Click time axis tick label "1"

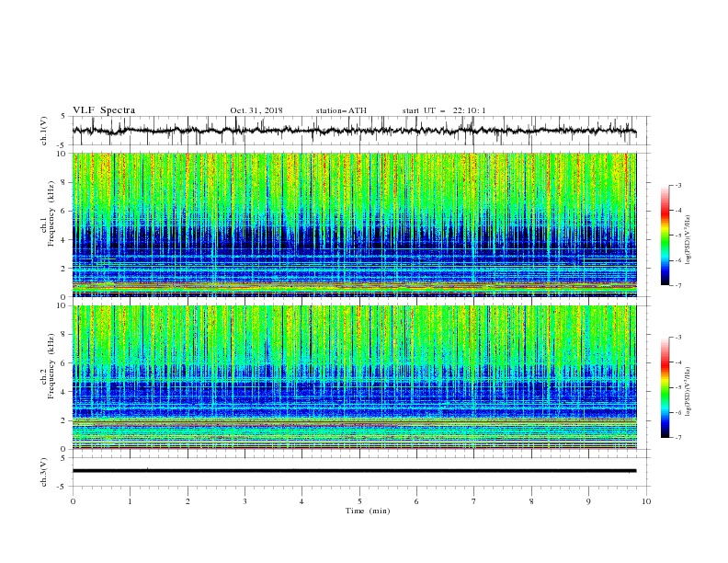[130, 501]
